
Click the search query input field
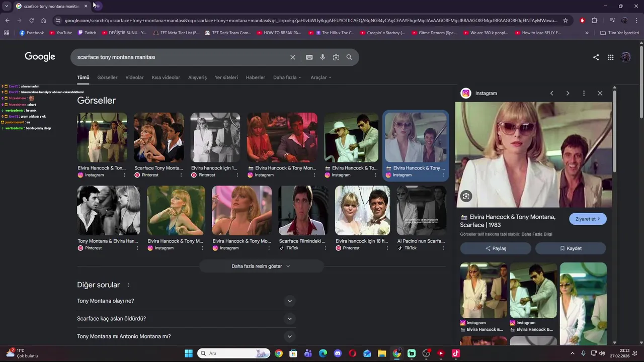pyautogui.click(x=181, y=57)
